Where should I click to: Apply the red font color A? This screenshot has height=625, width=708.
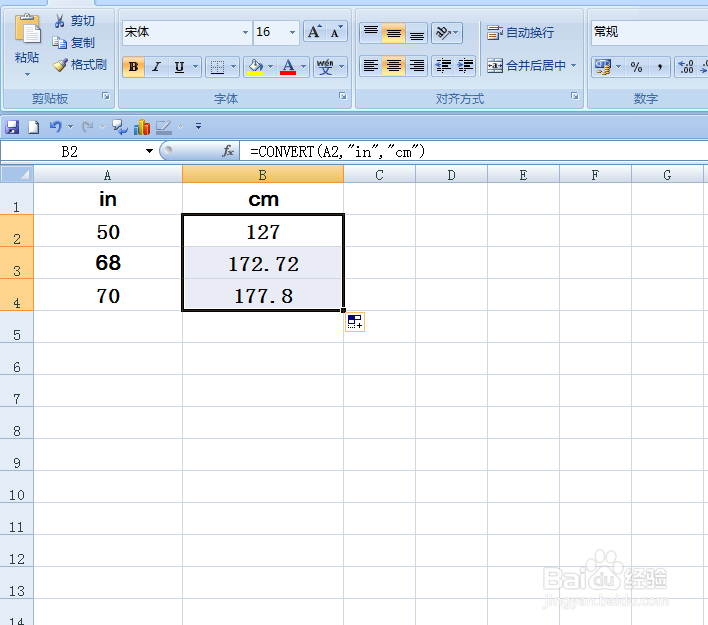(x=288, y=67)
